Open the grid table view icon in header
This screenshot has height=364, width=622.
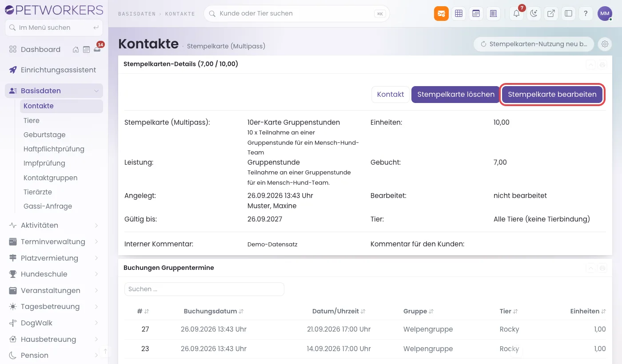459,13
